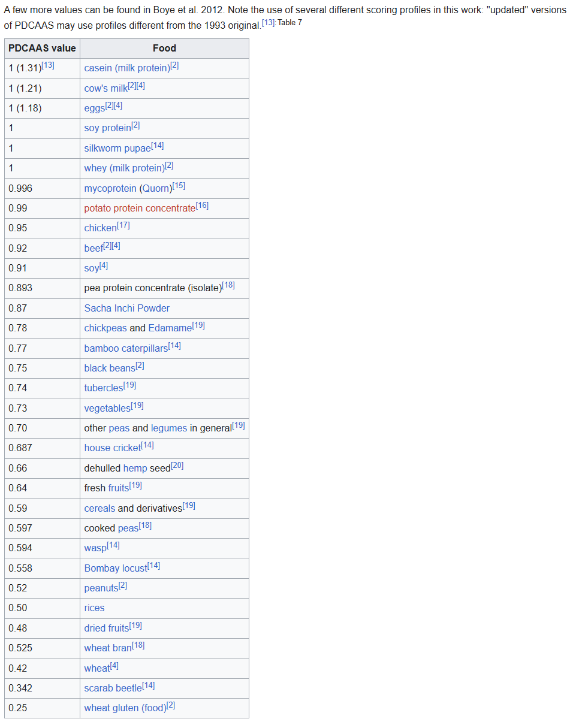Open the bamboo caterpillars link

126,348
